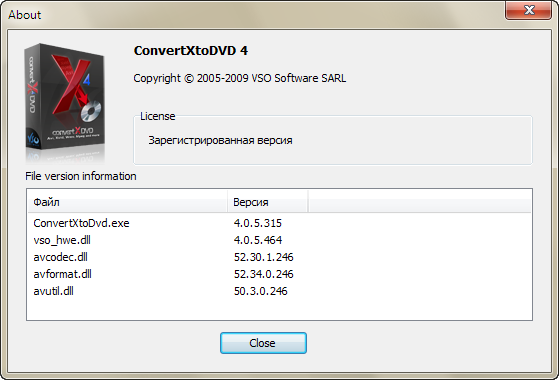
Task: Click the Зарегистрированная версия license text
Action: tap(220, 140)
